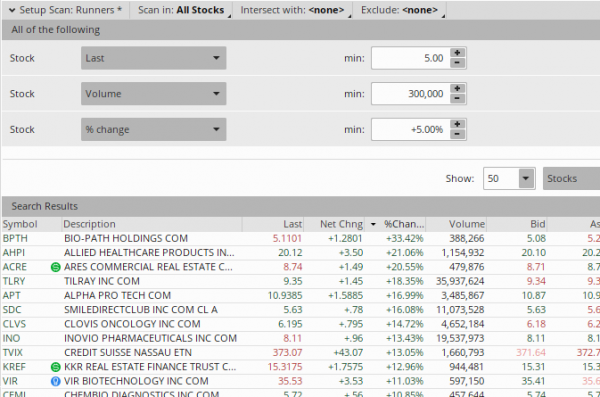
Task: Open Scan in: All Stocks menu
Action: tap(181, 10)
